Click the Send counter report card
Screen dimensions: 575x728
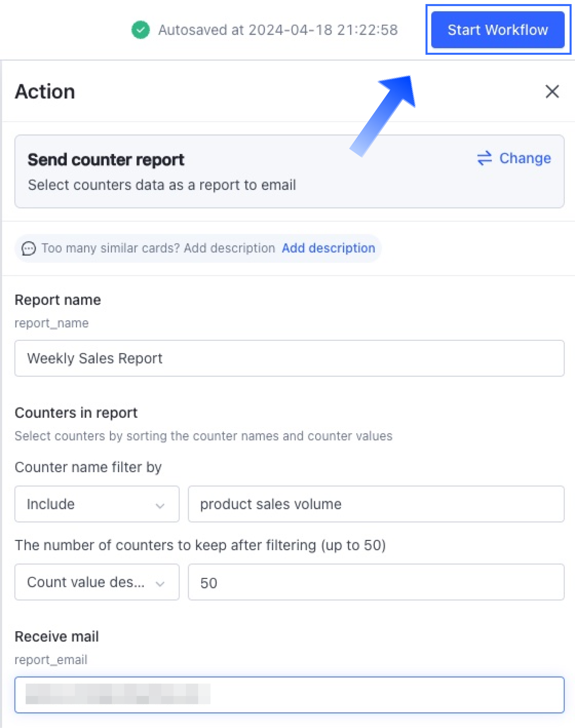click(x=289, y=171)
